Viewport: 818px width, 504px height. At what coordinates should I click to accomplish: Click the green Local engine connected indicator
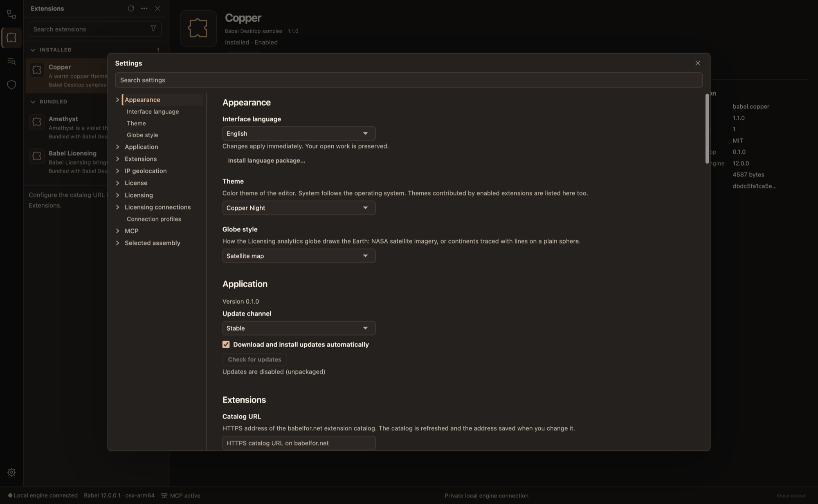10,495
